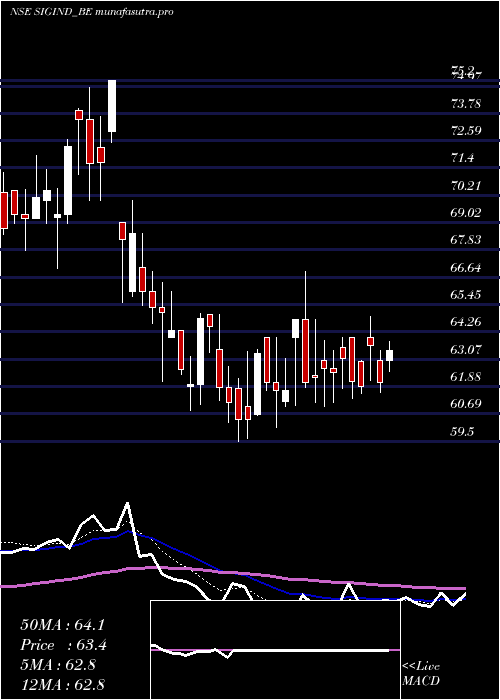Click the 50MA : 64.1 readout
The height and width of the screenshot is (700, 500).
pos(62,625)
